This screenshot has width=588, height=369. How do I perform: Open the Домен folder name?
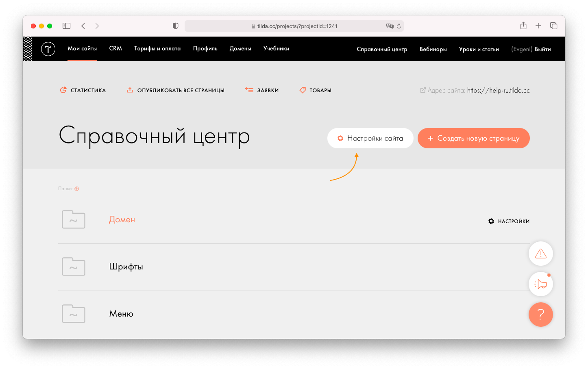[x=122, y=219]
